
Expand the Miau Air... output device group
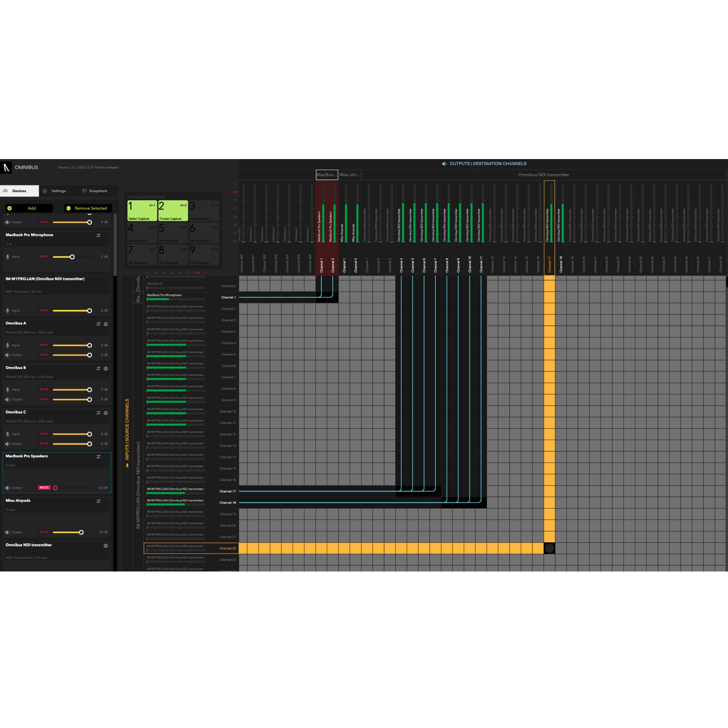(350, 175)
